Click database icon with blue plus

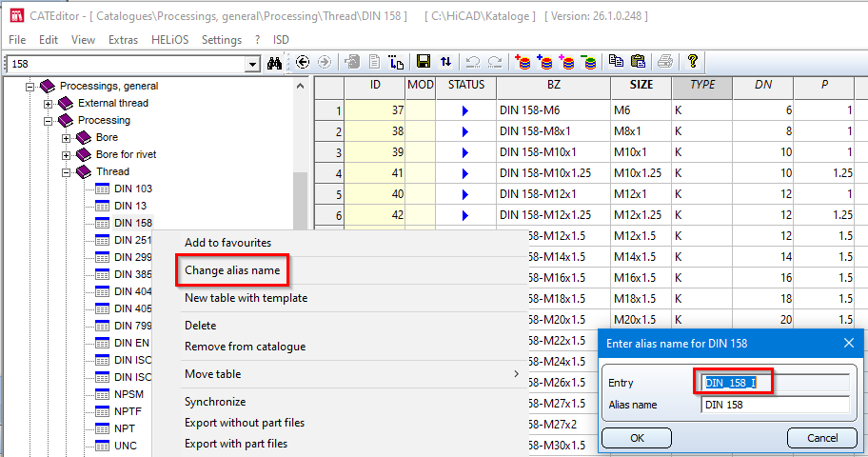pos(544,62)
